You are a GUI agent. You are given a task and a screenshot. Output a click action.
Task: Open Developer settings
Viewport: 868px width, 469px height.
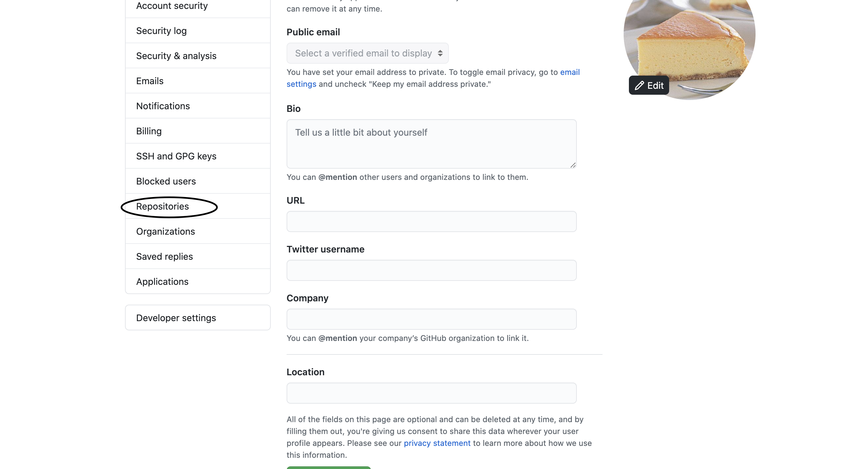point(176,318)
